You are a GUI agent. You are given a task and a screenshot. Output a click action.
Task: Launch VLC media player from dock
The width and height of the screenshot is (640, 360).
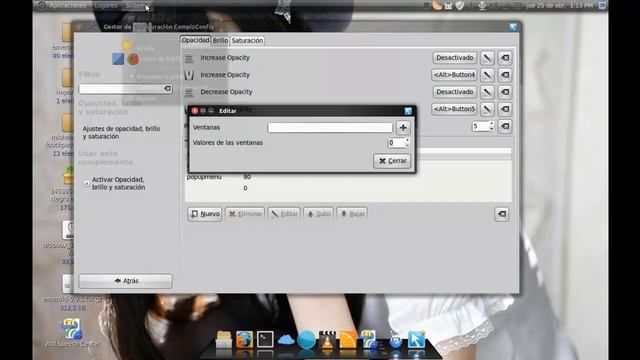[x=327, y=340]
